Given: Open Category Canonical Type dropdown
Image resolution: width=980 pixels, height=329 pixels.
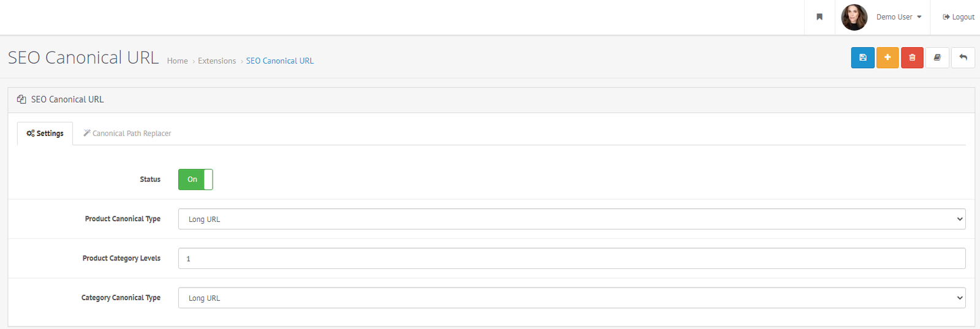Looking at the screenshot, I should click(x=571, y=298).
